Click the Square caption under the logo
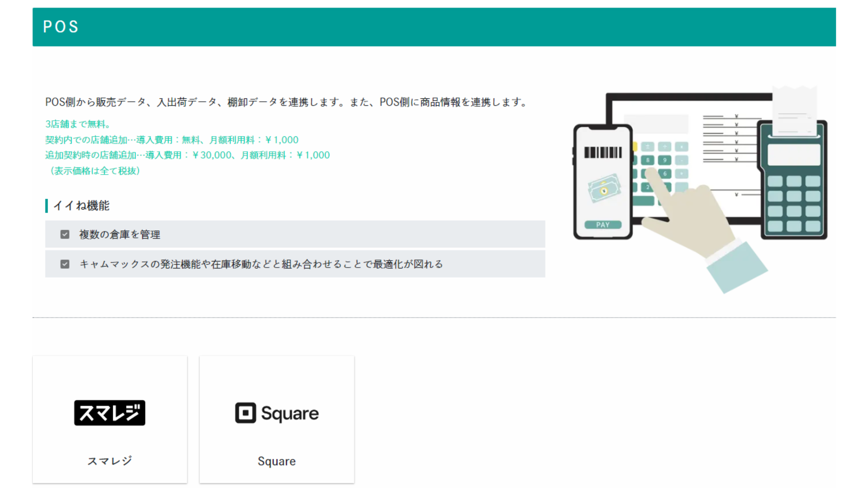The width and height of the screenshot is (868, 488). (277, 461)
